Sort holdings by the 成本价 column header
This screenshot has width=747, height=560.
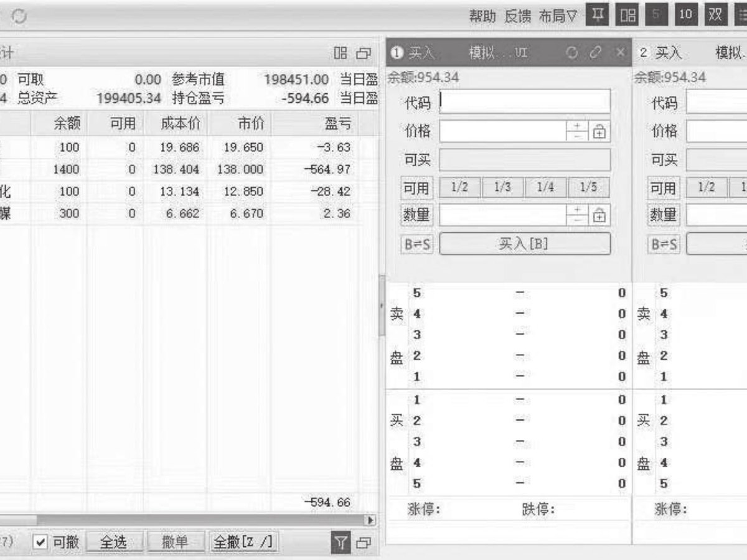click(x=176, y=124)
